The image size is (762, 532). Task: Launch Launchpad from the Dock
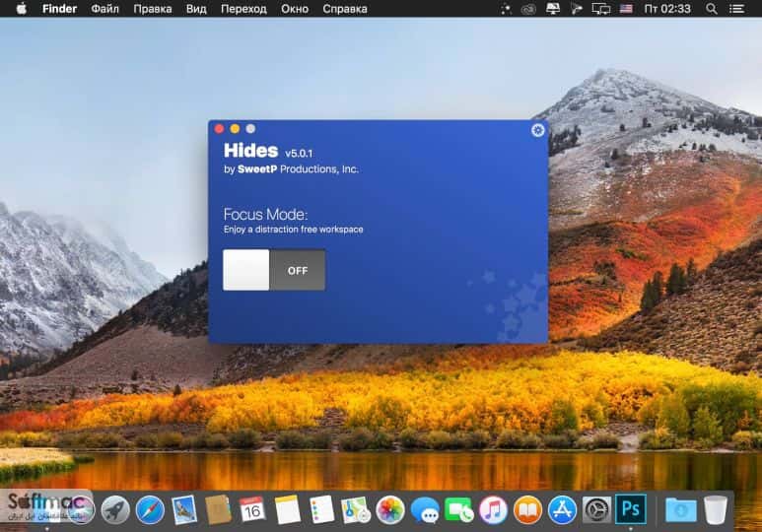115,510
